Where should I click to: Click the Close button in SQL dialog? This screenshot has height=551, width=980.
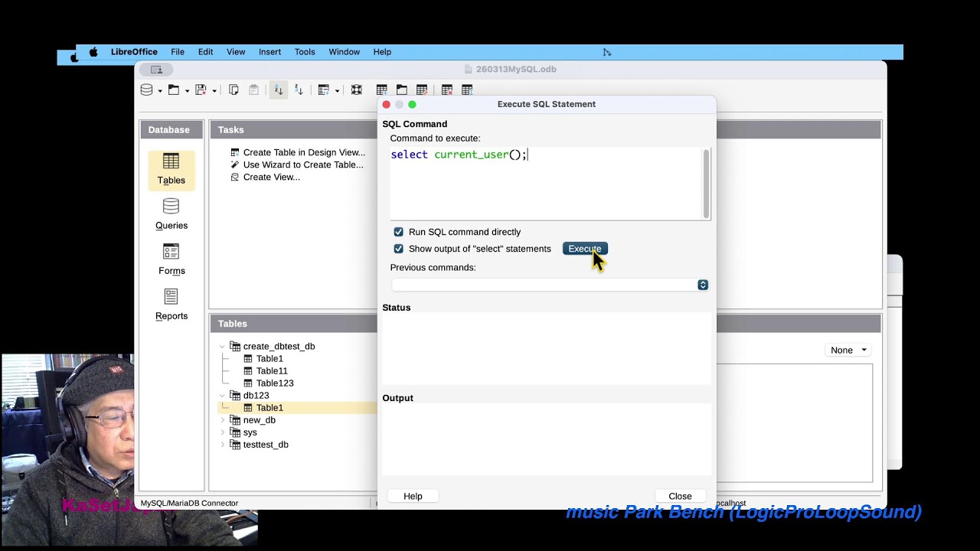click(680, 496)
